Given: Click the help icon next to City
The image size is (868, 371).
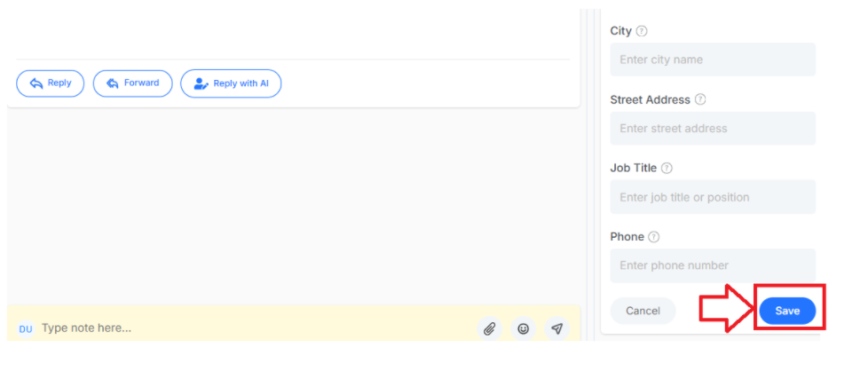Looking at the screenshot, I should tap(642, 32).
